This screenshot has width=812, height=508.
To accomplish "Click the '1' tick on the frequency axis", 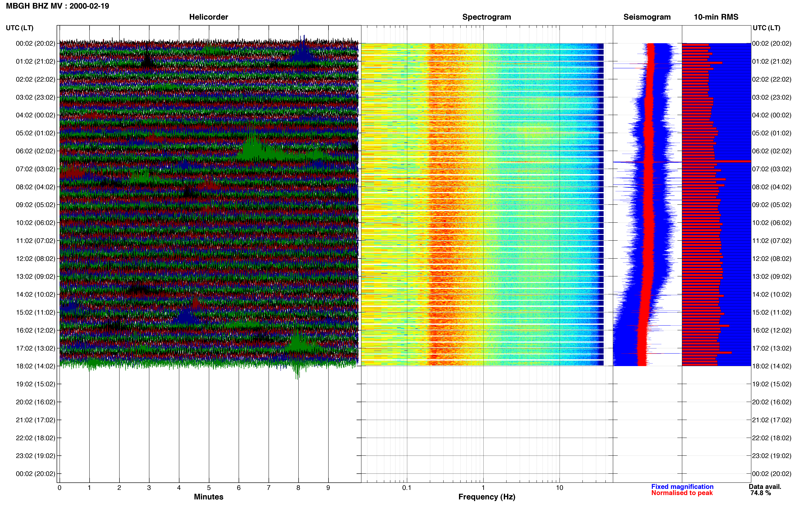I will pyautogui.click(x=483, y=487).
